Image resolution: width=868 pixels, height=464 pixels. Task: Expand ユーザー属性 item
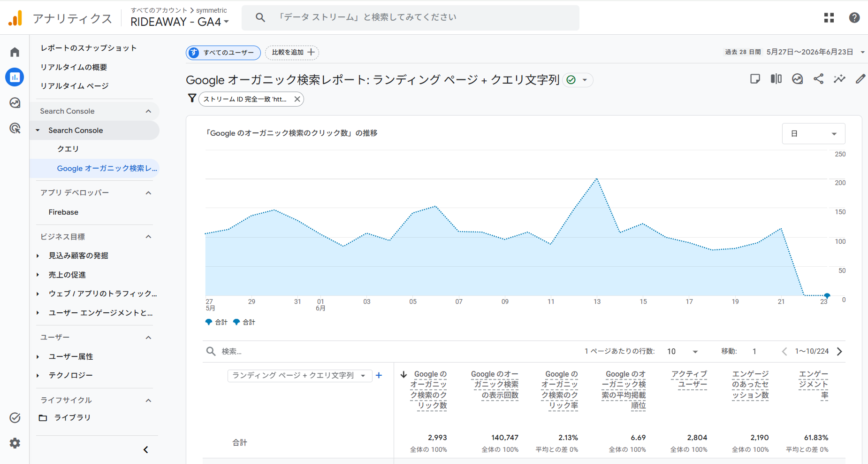[38, 357]
